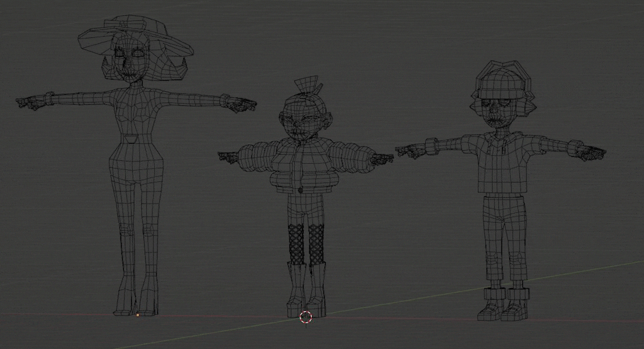
Task: Click the red-white 3D cursor
Action: pyautogui.click(x=306, y=317)
